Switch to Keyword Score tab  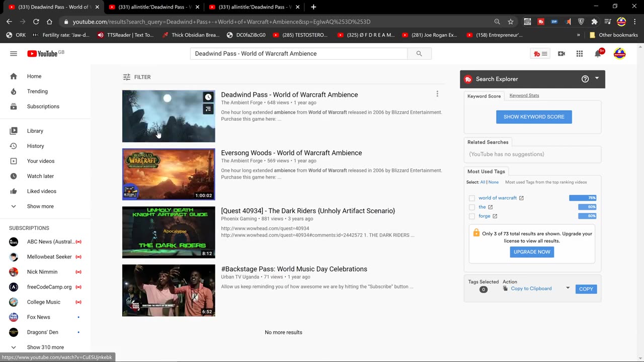484,96
